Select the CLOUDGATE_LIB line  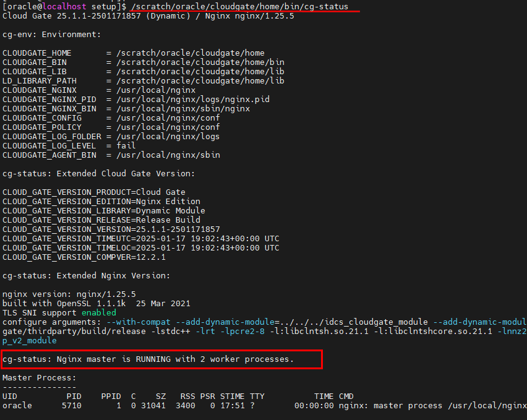click(x=143, y=72)
